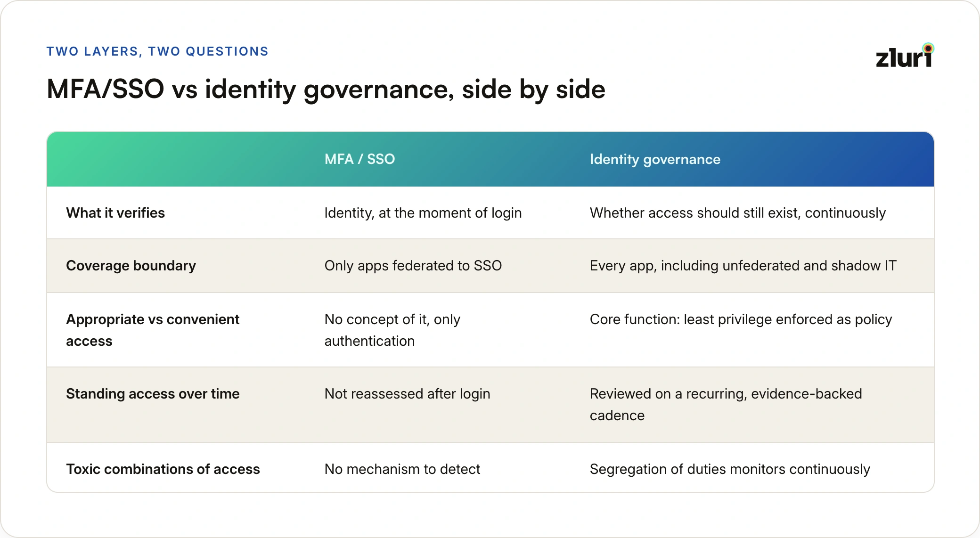980x538 pixels.
Task: Click the 'MFA / SSO' column header
Action: (359, 159)
